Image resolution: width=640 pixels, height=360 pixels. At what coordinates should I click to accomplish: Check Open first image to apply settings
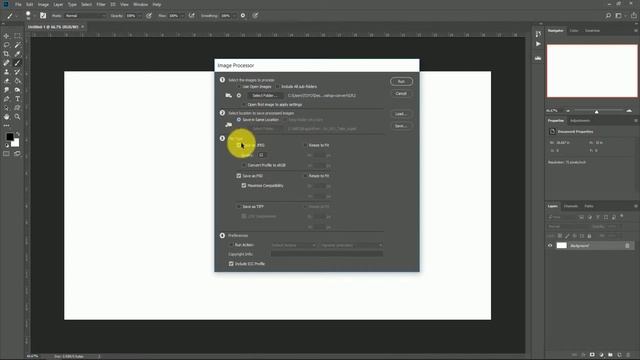(244, 104)
